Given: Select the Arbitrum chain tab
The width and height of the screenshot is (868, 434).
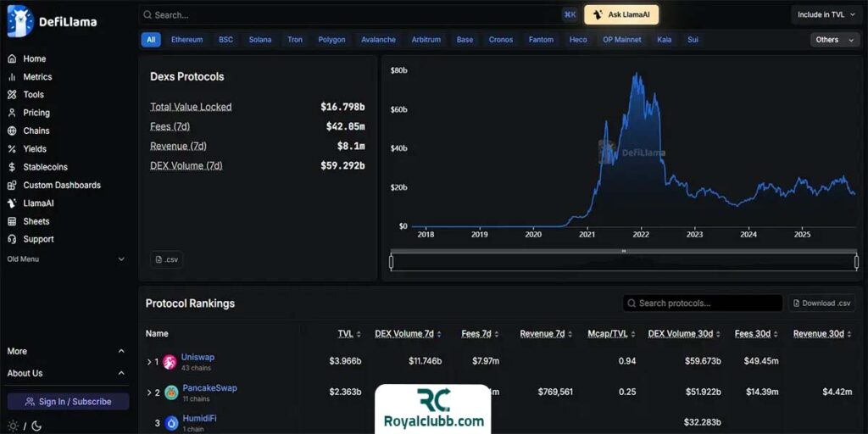Looking at the screenshot, I should point(426,40).
